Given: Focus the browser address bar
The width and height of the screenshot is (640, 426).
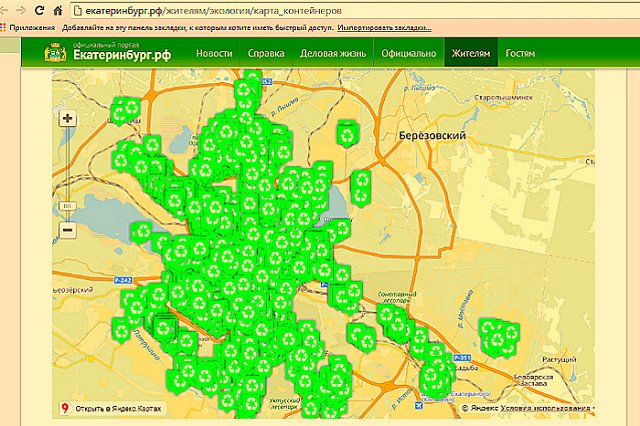Looking at the screenshot, I should pyautogui.click(x=300, y=9).
